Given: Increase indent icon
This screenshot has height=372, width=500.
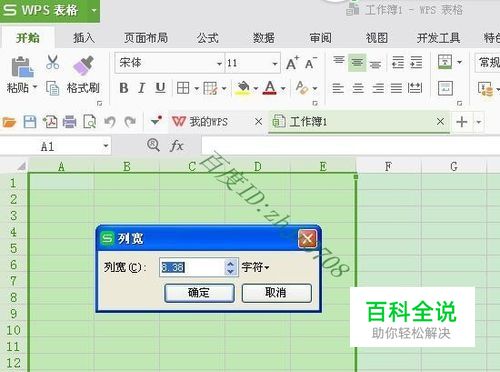Looking at the screenshot, I should pyautogui.click(x=416, y=62).
